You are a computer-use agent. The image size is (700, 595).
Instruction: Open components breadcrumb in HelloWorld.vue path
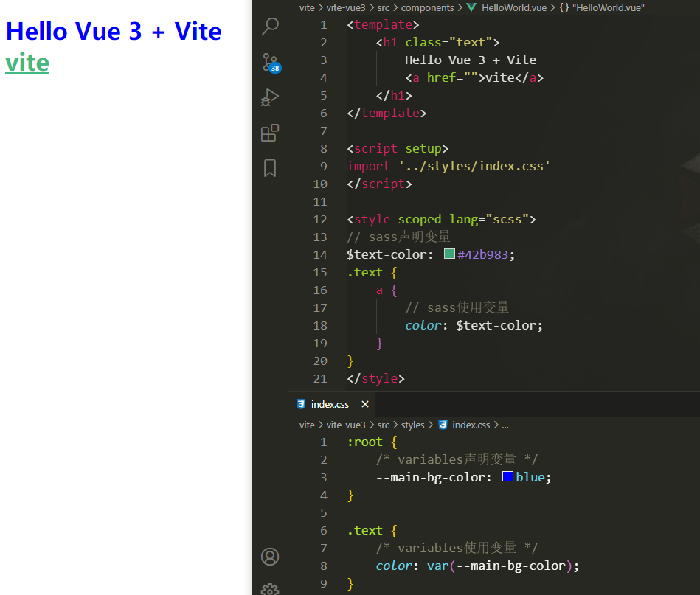(427, 7)
